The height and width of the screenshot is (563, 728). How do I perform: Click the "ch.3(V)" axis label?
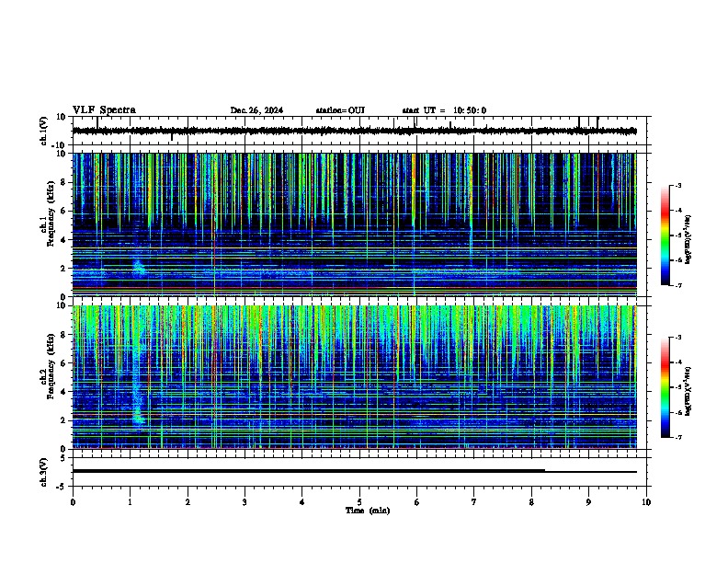point(44,472)
